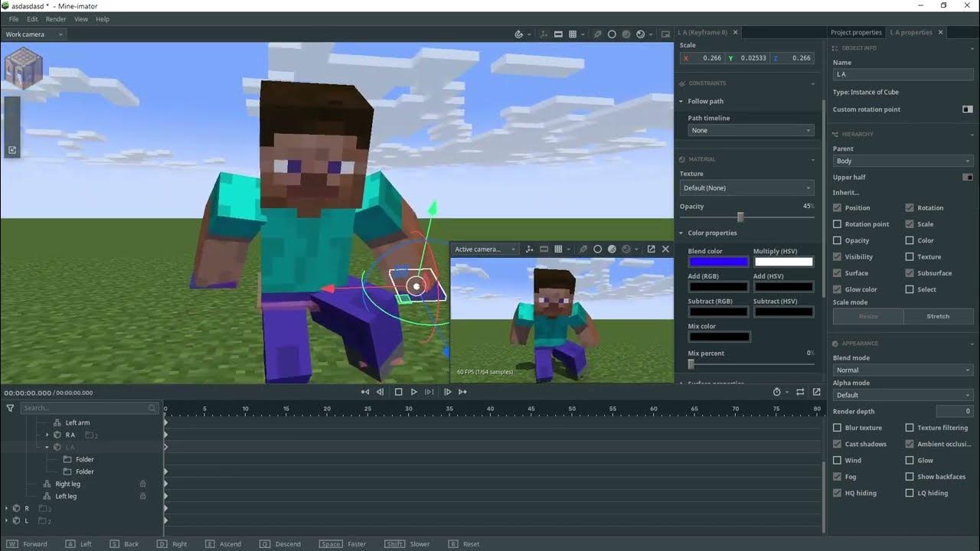This screenshot has width=980, height=551.
Task: Uncheck the inherit Position checkbox
Action: [x=837, y=208]
